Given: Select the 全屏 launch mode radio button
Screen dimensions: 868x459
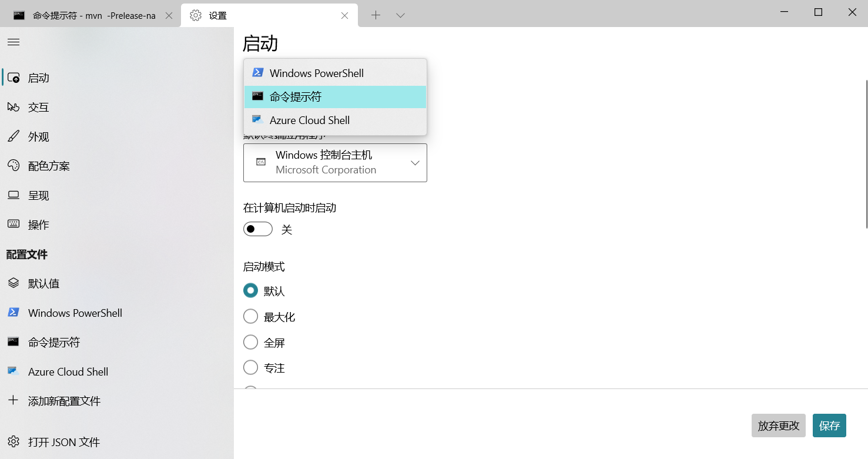Looking at the screenshot, I should pyautogui.click(x=250, y=342).
